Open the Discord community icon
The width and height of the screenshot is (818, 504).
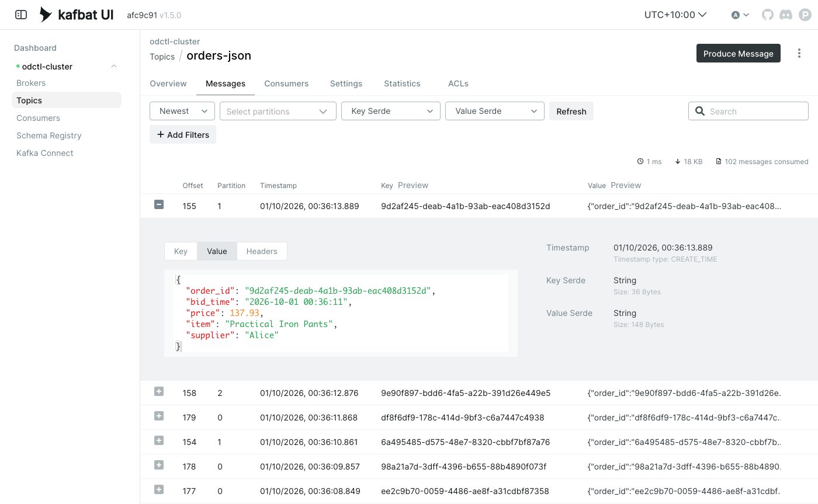pos(786,15)
